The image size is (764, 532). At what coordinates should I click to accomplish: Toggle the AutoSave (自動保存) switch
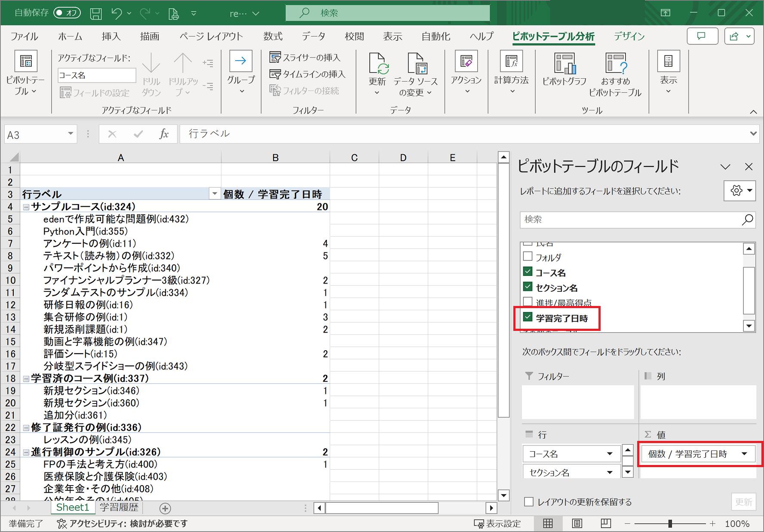click(68, 13)
